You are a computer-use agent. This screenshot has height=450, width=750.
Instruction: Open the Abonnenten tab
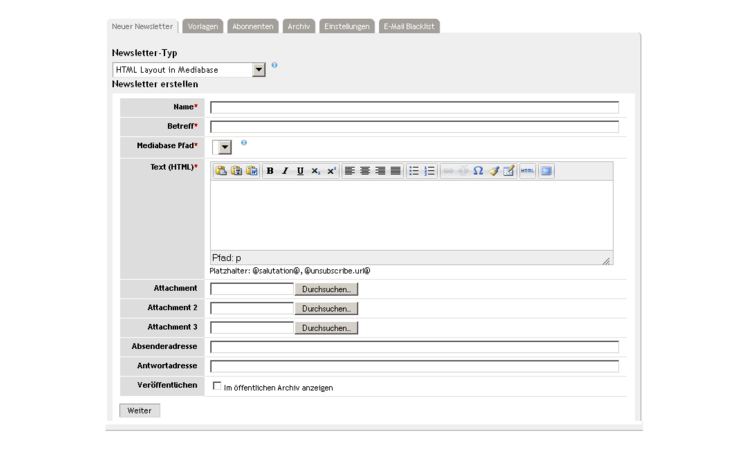tap(253, 26)
